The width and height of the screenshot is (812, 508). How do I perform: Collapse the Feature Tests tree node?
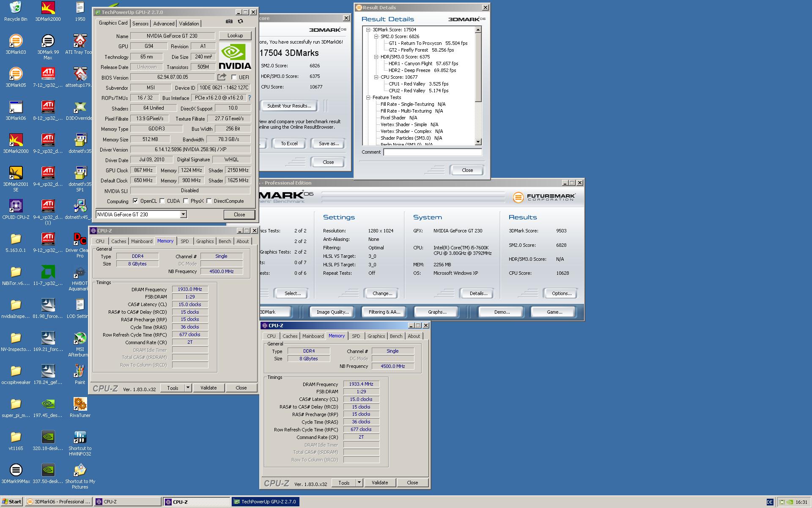368,97
